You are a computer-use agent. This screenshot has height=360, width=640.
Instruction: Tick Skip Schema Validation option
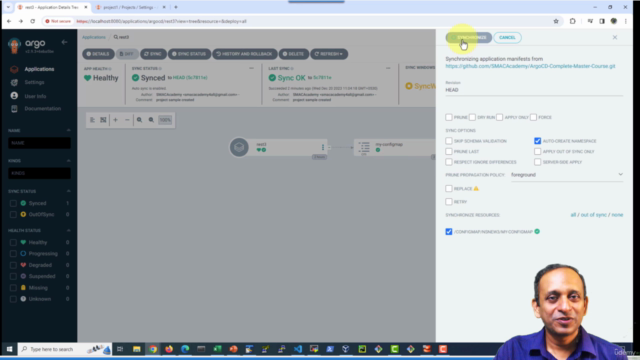449,141
